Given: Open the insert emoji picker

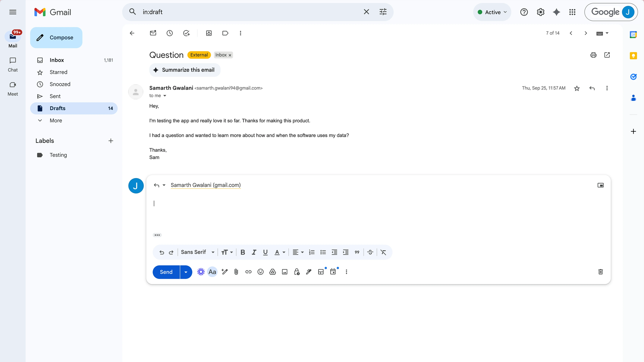Looking at the screenshot, I should coord(260,272).
